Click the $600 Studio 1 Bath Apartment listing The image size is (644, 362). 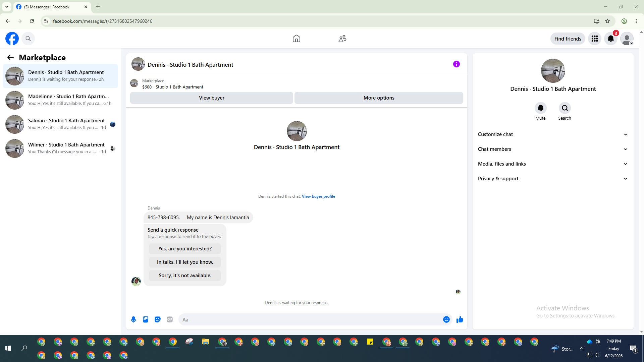point(172,87)
